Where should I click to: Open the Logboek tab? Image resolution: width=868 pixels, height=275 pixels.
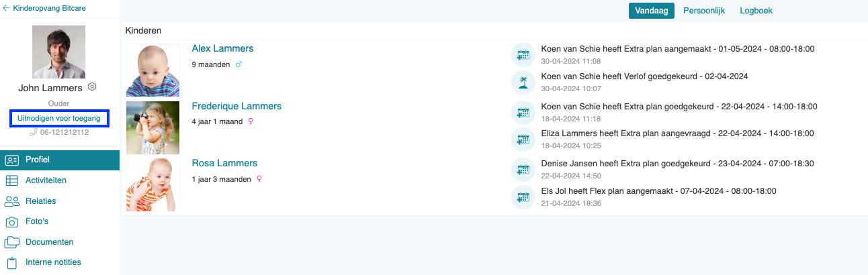756,11
